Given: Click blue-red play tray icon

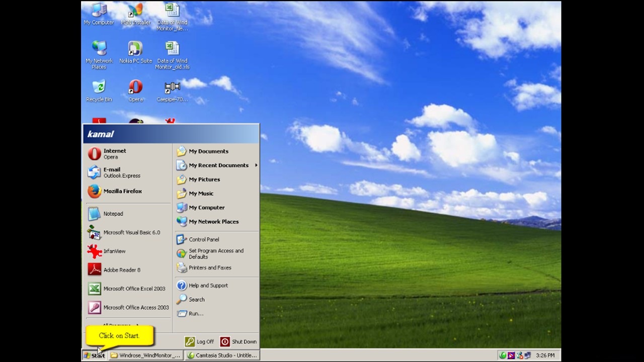Looking at the screenshot, I should pyautogui.click(x=511, y=355).
